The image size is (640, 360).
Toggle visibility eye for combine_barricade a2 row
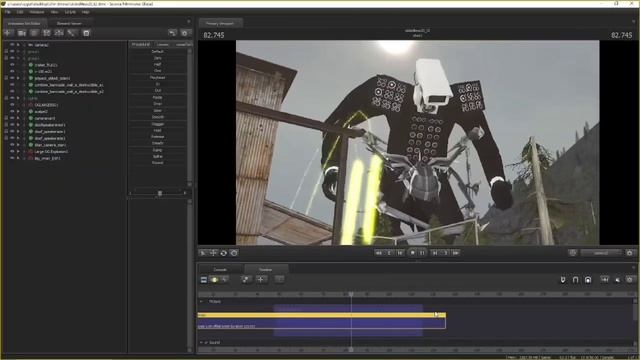12,91
